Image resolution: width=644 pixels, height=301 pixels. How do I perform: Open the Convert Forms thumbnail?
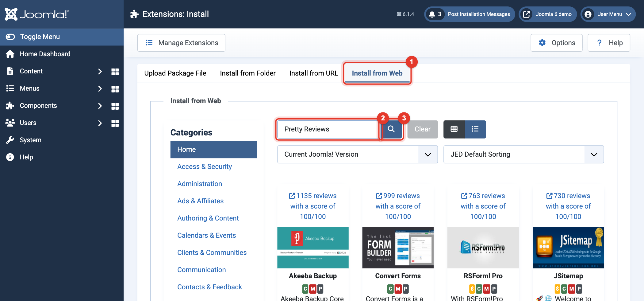pos(398,248)
